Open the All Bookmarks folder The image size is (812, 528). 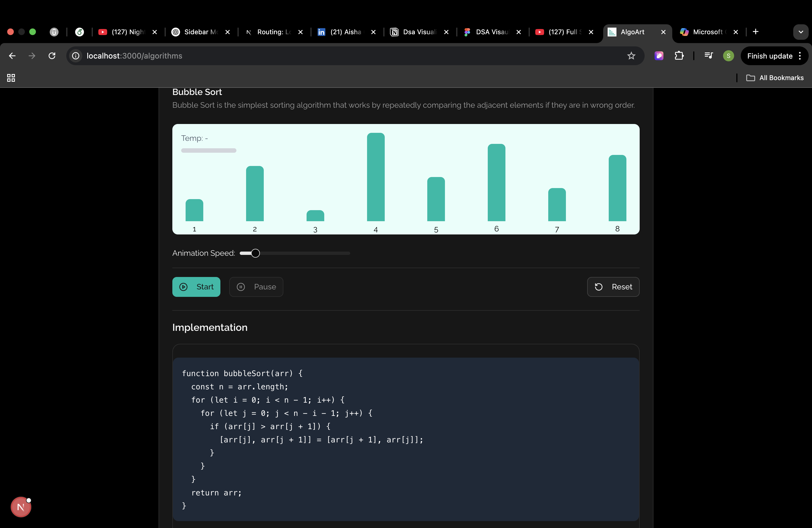pos(775,78)
